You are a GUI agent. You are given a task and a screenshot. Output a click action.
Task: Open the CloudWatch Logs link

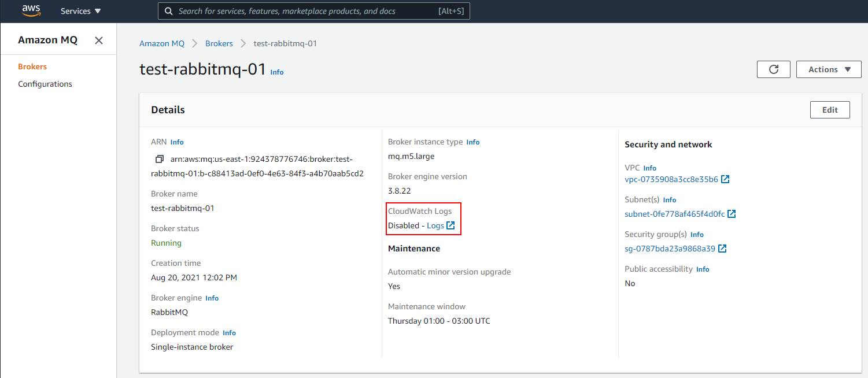pyautogui.click(x=435, y=225)
